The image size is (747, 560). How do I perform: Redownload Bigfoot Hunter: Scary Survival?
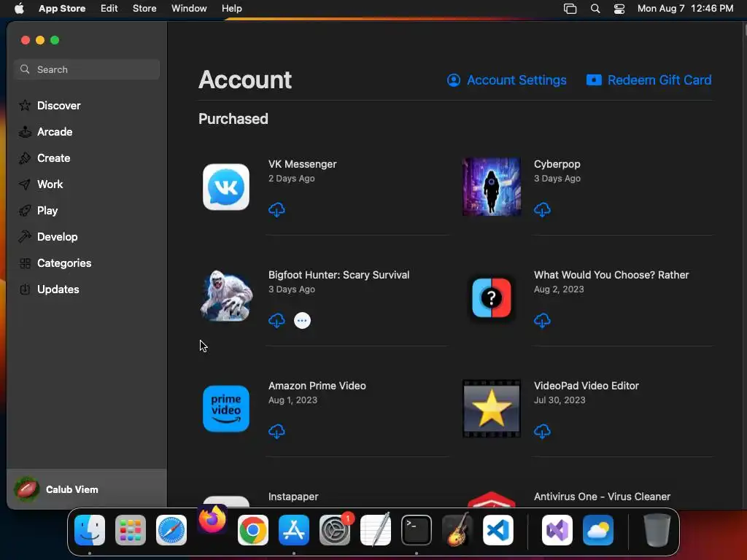pos(276,321)
